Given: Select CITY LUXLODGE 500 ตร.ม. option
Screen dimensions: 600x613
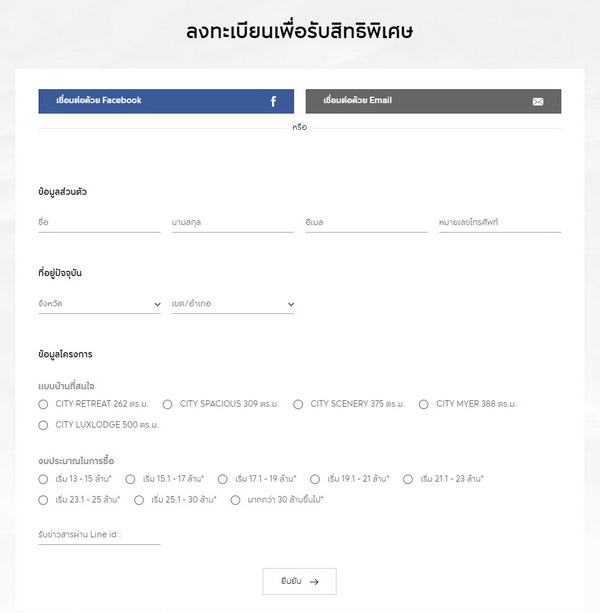Looking at the screenshot, I should point(43,425).
